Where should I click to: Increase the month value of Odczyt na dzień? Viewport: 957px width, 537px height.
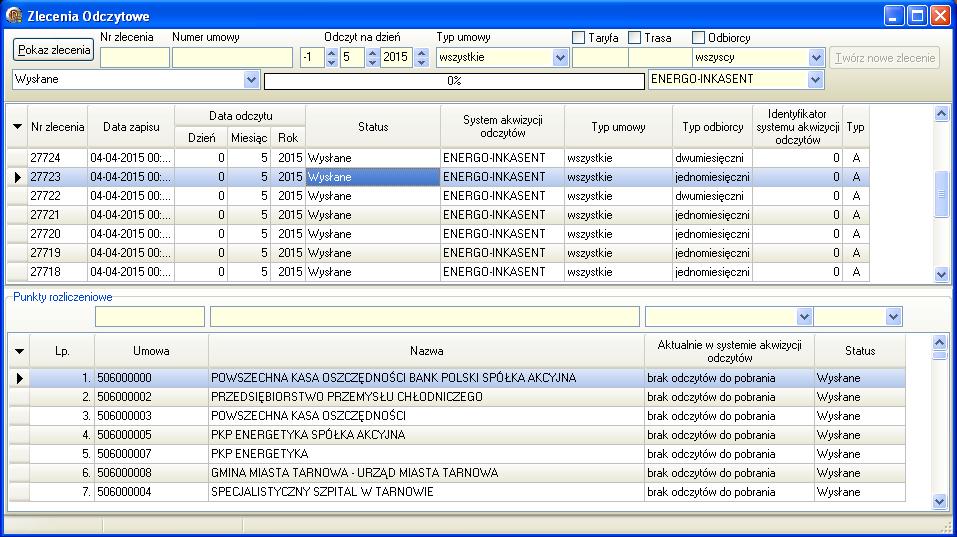coord(372,53)
